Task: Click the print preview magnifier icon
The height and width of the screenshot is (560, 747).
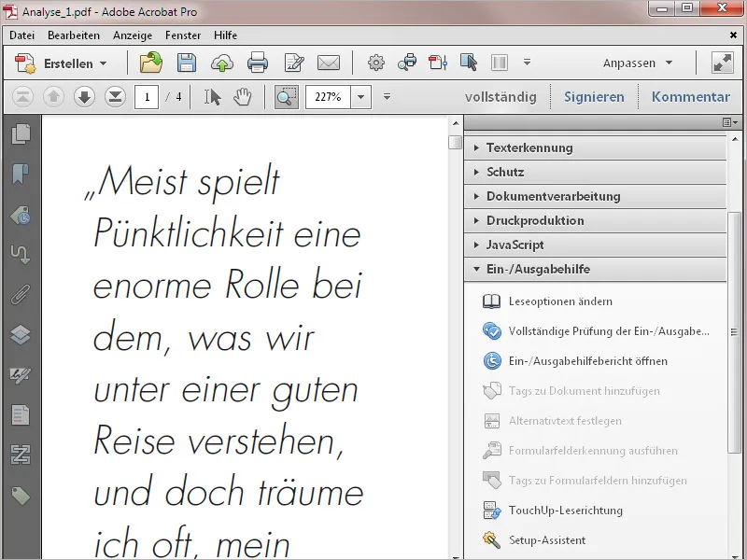Action: [x=407, y=63]
